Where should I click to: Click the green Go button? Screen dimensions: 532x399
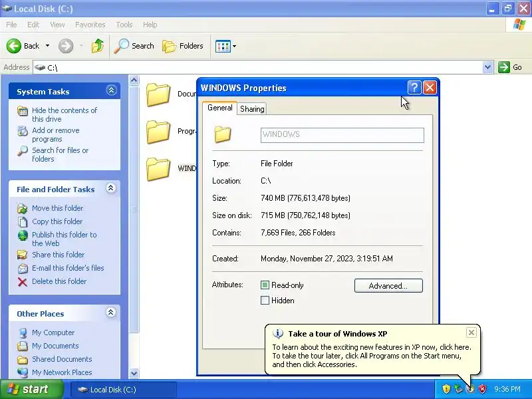[x=510, y=67]
